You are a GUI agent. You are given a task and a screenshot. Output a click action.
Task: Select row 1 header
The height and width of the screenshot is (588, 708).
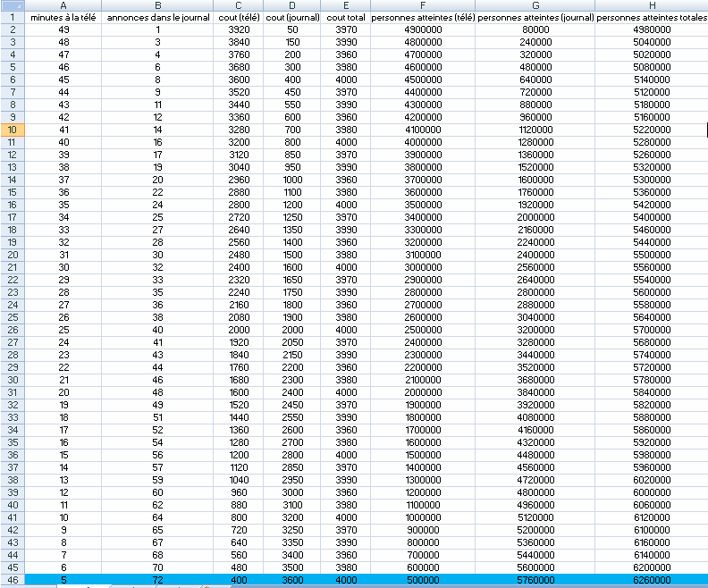pos(13,17)
